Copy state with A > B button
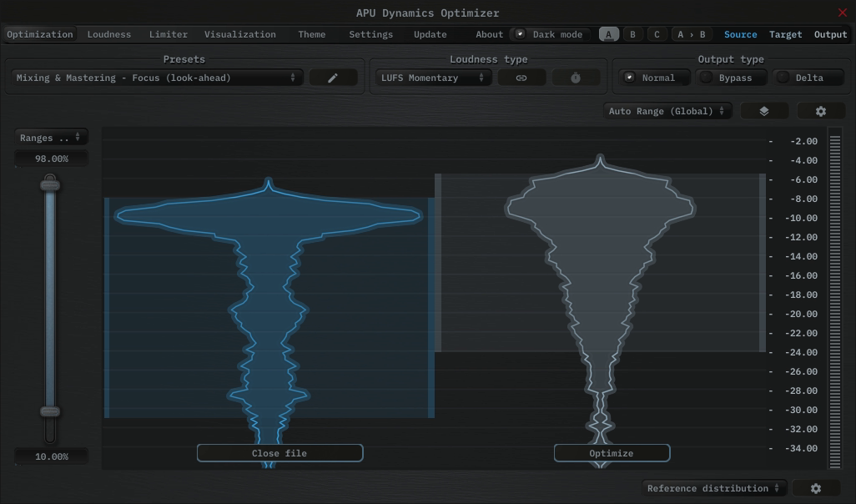856x504 pixels. click(691, 34)
